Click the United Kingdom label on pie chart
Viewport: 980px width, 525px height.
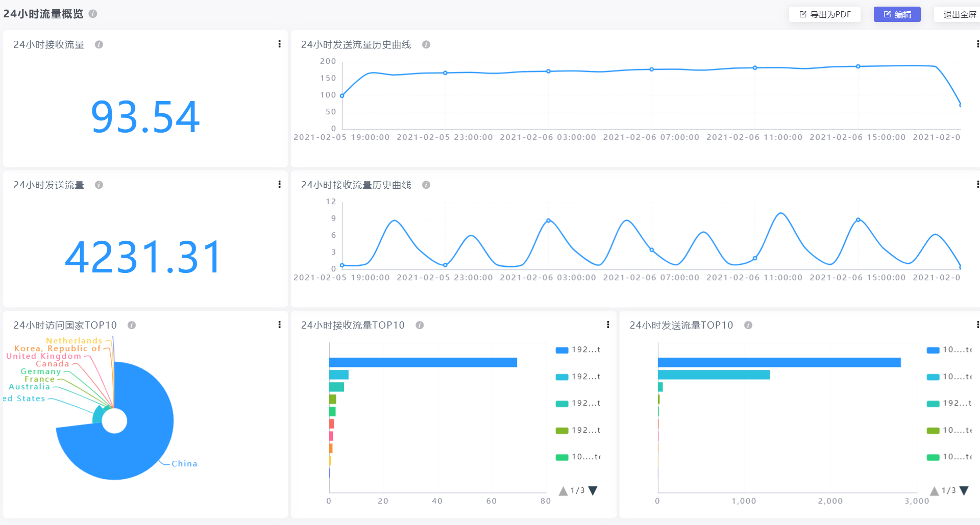[x=44, y=356]
